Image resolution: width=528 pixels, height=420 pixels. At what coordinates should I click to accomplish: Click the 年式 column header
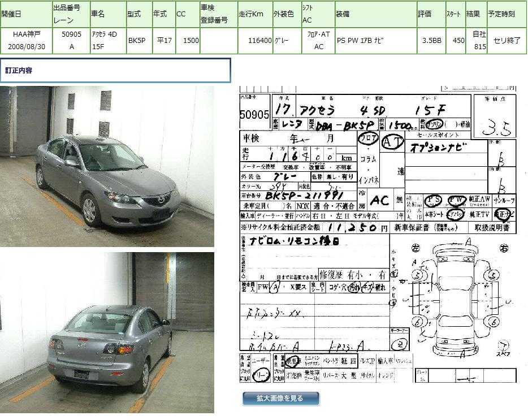164,14
